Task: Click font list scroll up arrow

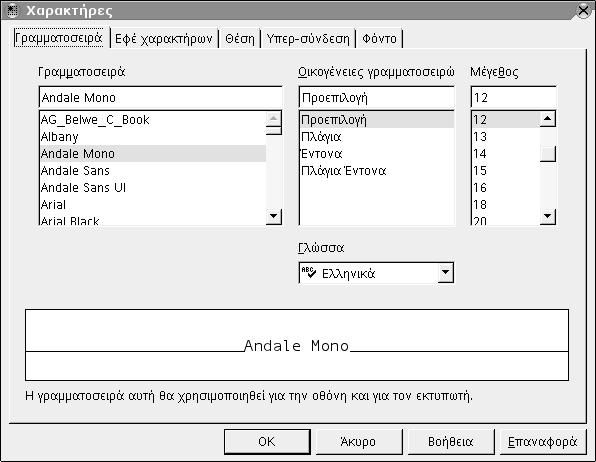Action: pyautogui.click(x=273, y=118)
